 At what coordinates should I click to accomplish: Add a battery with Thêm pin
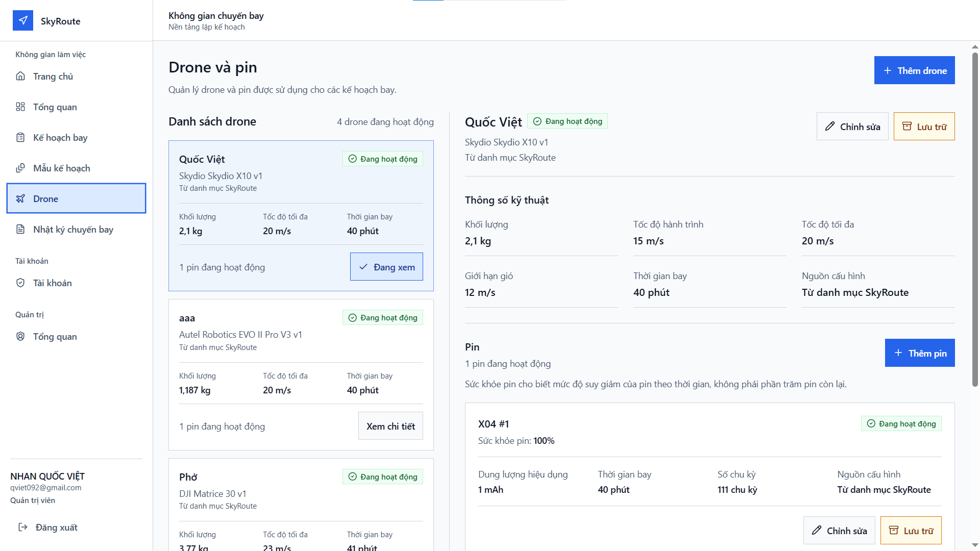pyautogui.click(x=920, y=353)
